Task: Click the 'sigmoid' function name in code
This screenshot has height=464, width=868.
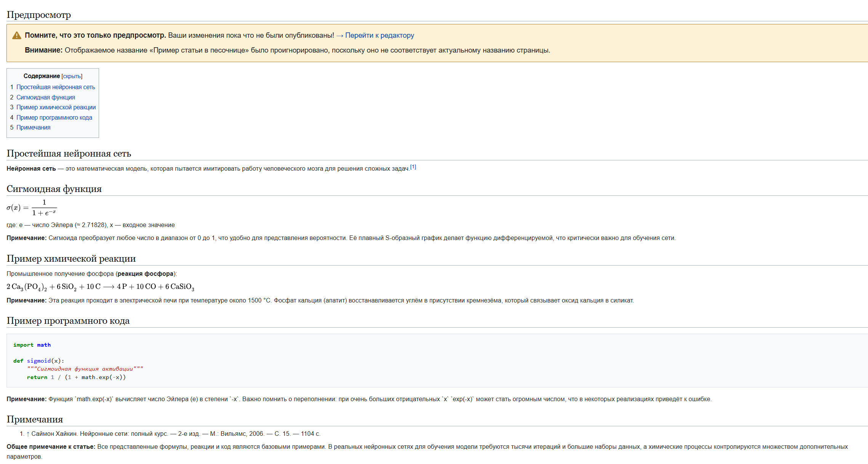Action: click(38, 361)
